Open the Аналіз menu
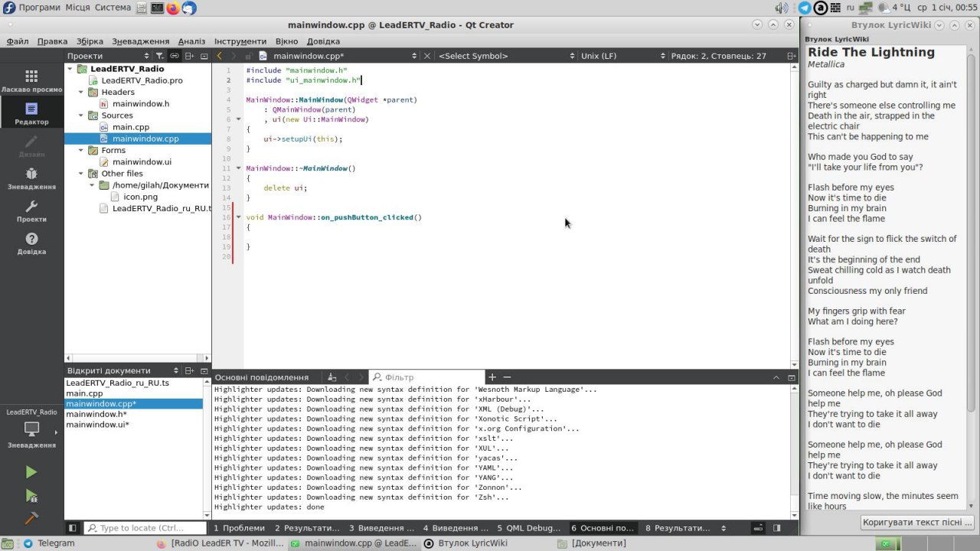 click(x=191, y=41)
